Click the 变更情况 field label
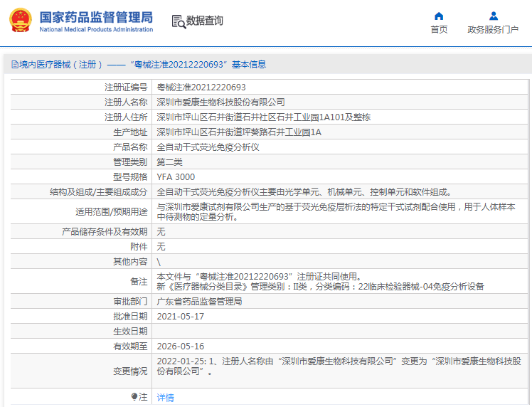 point(130,371)
